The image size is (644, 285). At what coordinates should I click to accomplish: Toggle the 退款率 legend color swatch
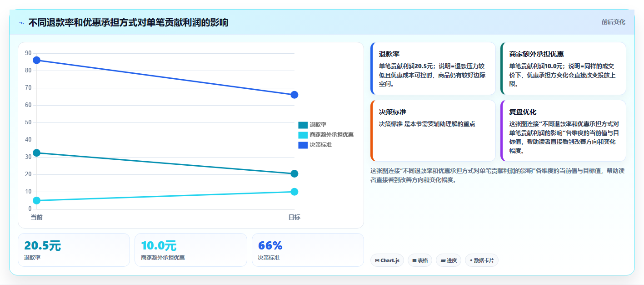(x=303, y=125)
